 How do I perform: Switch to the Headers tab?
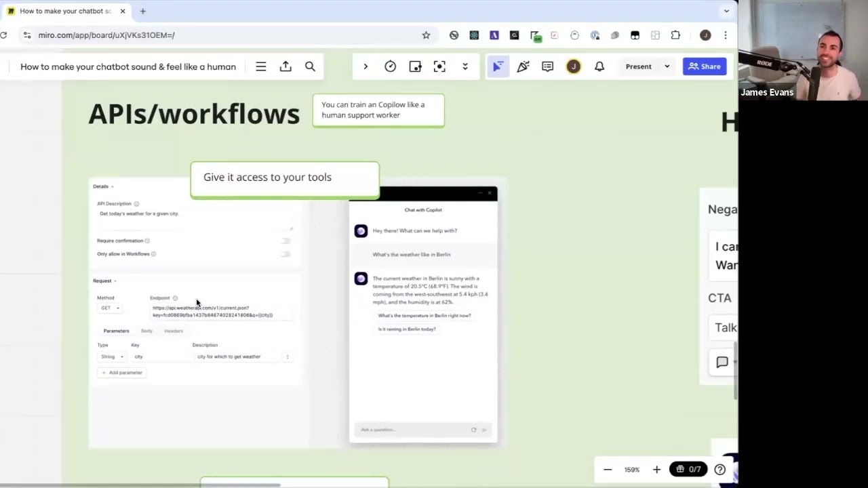[x=174, y=331]
